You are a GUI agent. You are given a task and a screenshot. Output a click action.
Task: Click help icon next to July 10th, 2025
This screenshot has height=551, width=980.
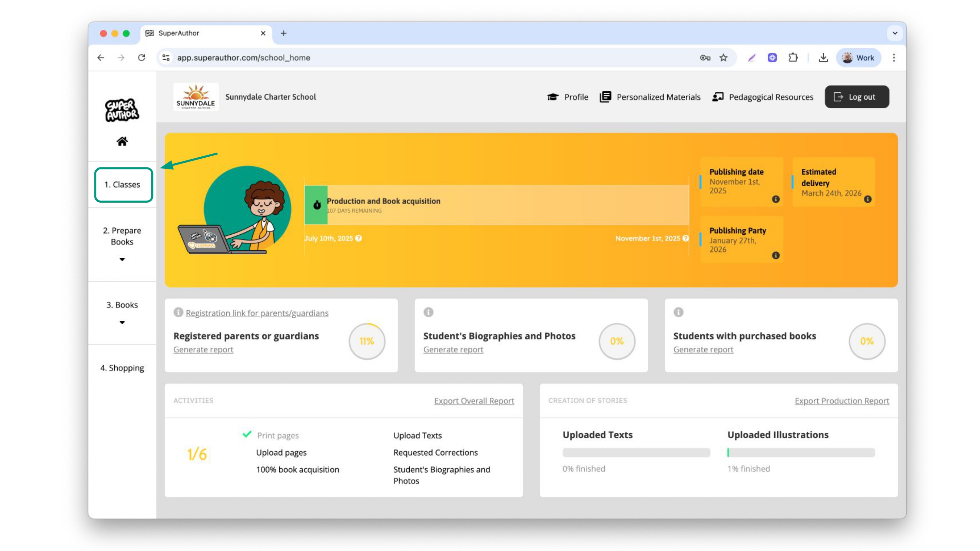[x=358, y=238]
